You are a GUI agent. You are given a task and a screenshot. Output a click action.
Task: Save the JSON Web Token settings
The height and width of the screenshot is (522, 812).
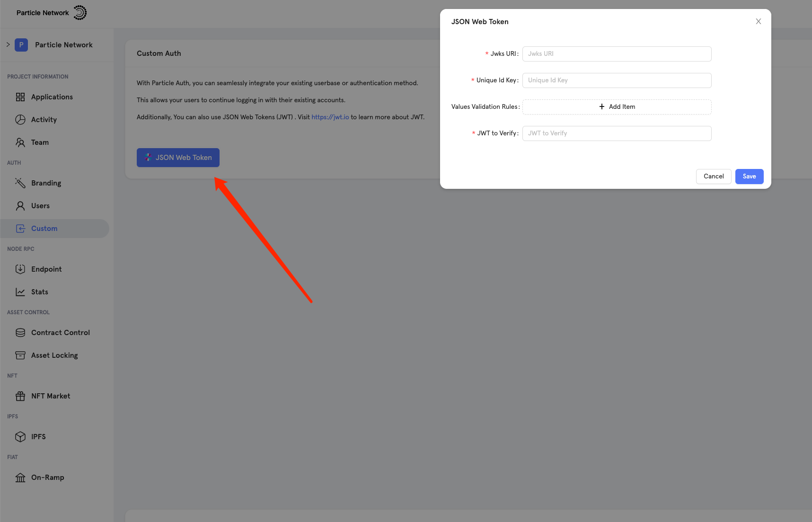point(749,177)
